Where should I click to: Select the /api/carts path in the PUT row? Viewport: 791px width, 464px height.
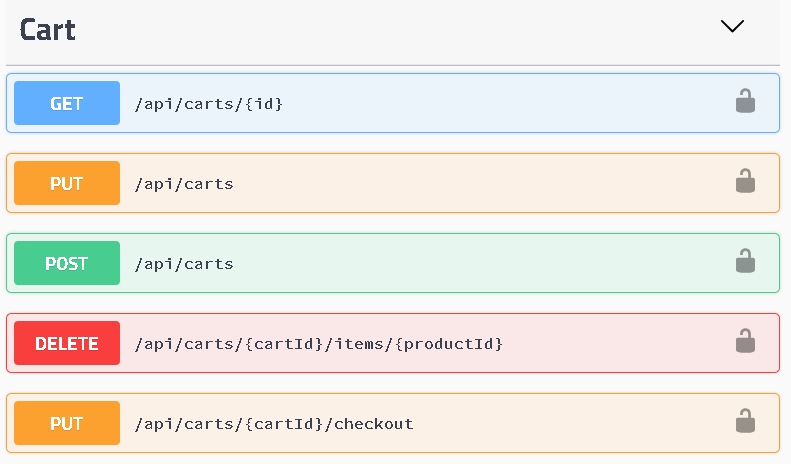(183, 183)
